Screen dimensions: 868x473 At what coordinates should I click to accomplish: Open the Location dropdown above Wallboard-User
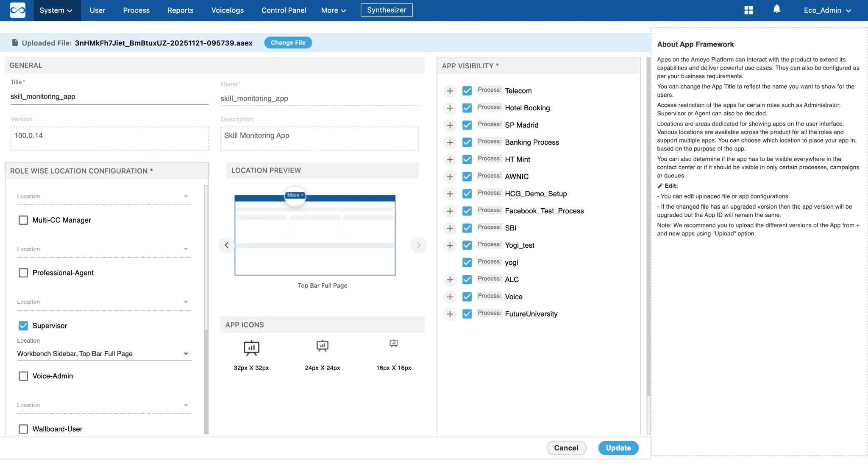point(104,406)
